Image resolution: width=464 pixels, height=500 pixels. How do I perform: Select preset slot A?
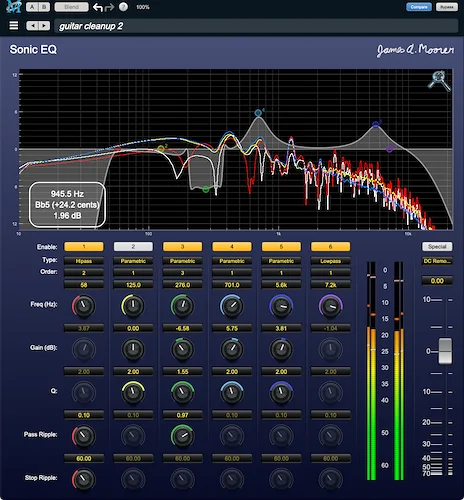[32, 7]
